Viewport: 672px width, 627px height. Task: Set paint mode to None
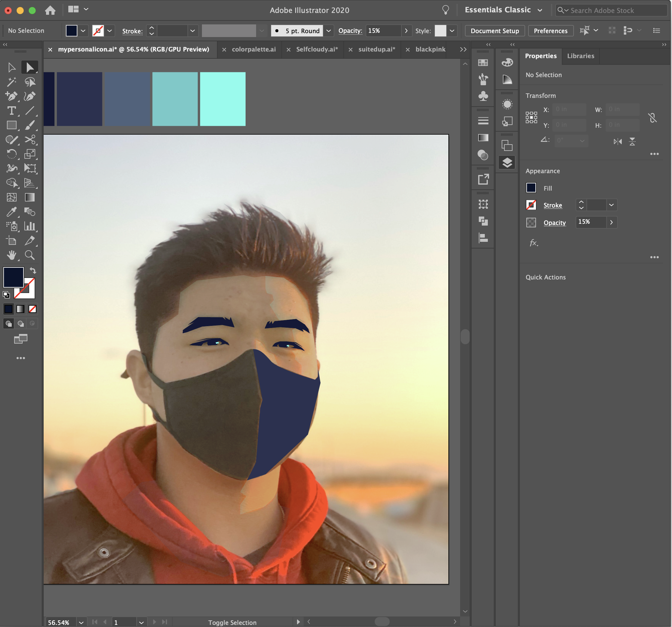click(x=33, y=309)
